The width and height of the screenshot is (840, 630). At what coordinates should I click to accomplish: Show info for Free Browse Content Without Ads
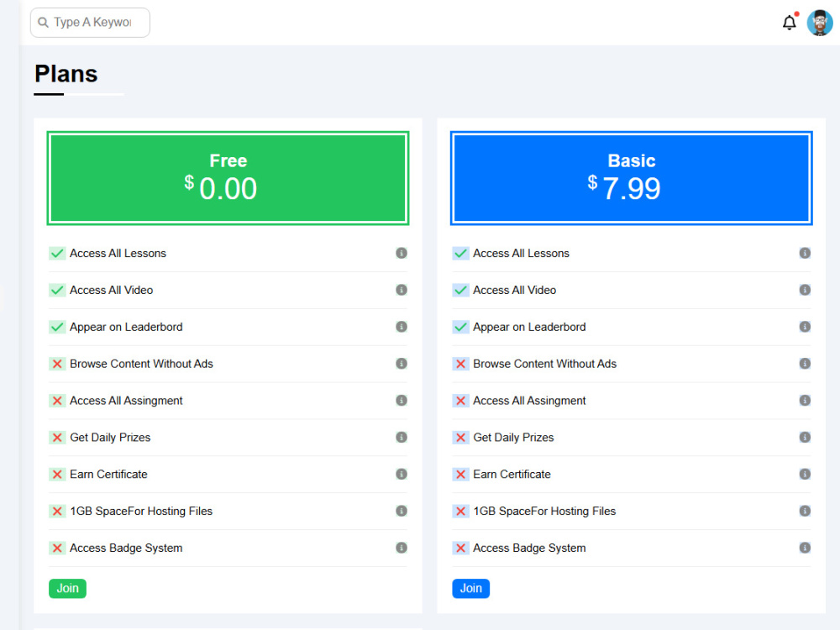[402, 364]
